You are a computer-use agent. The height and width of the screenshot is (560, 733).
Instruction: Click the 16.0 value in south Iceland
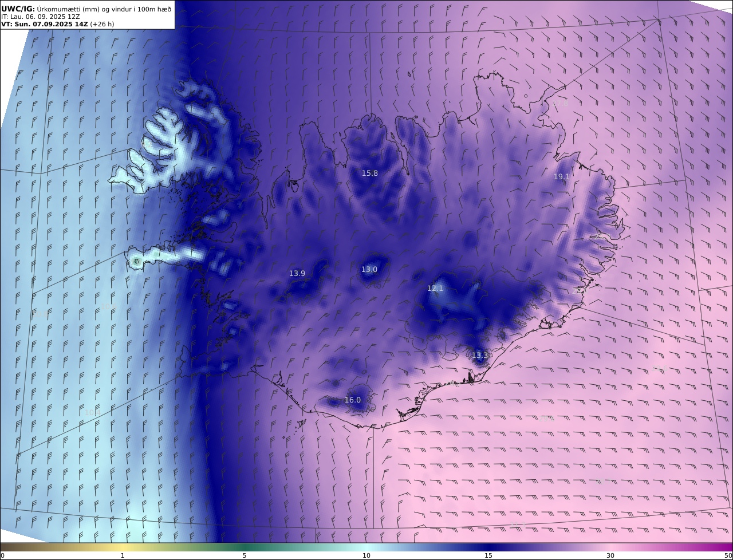click(353, 400)
